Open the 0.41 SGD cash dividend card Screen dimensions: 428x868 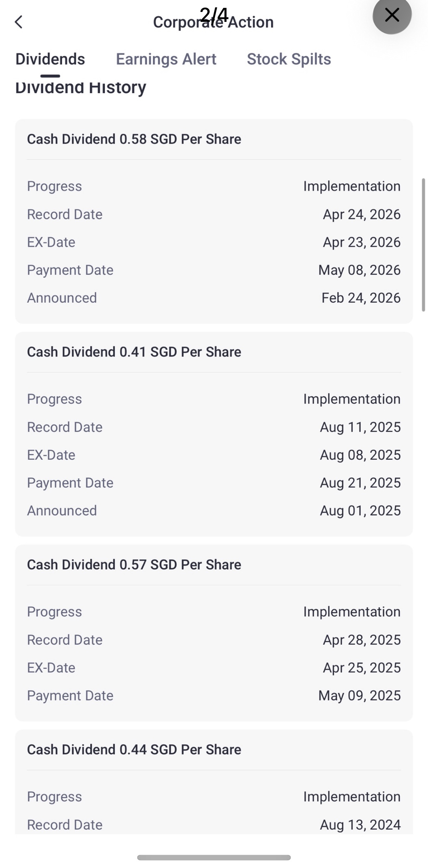214,434
